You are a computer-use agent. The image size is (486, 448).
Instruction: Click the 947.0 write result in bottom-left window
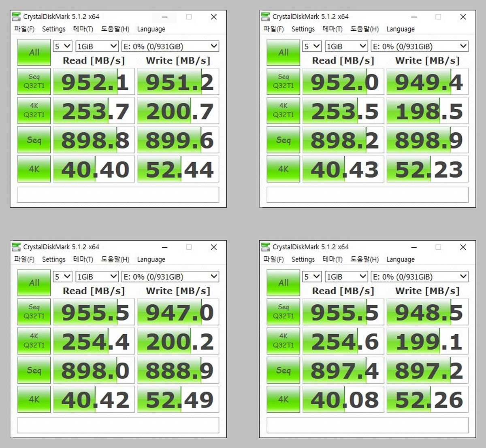coord(178,312)
